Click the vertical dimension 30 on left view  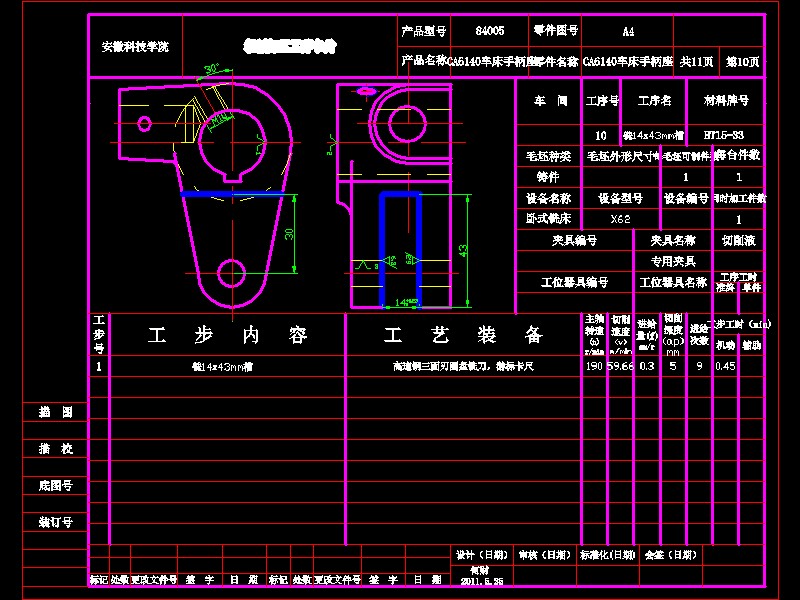click(289, 234)
